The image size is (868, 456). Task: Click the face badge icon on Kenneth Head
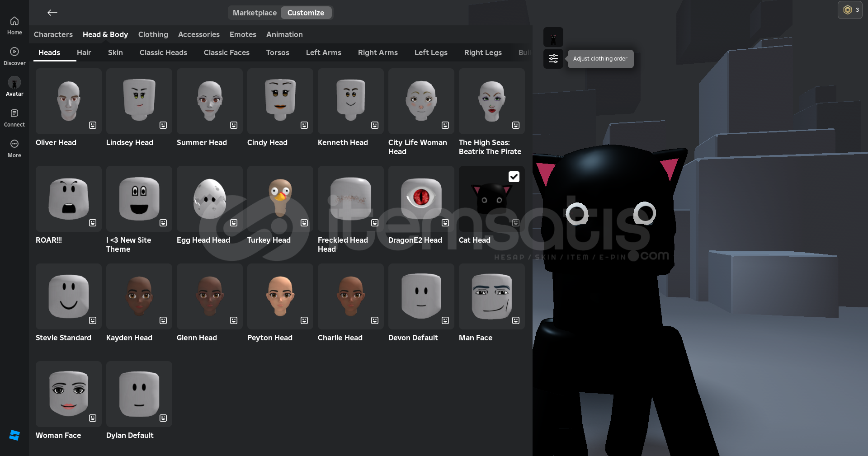point(375,125)
